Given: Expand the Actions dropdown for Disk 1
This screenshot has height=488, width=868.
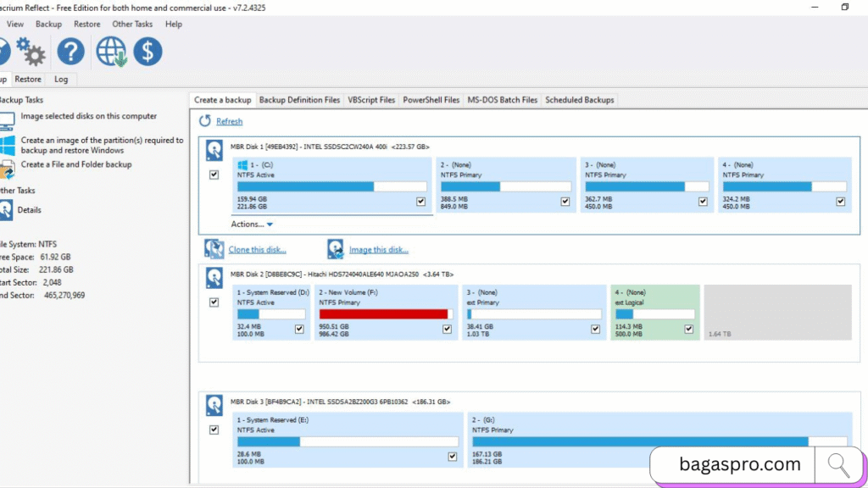Looking at the screenshot, I should (251, 224).
